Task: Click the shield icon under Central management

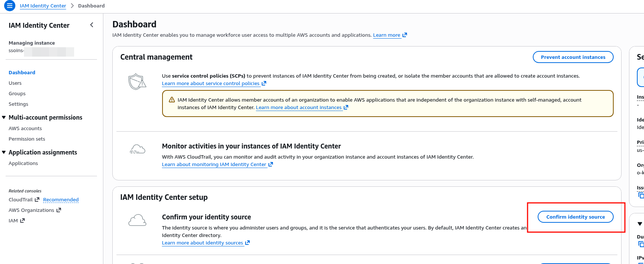Action: (x=137, y=81)
